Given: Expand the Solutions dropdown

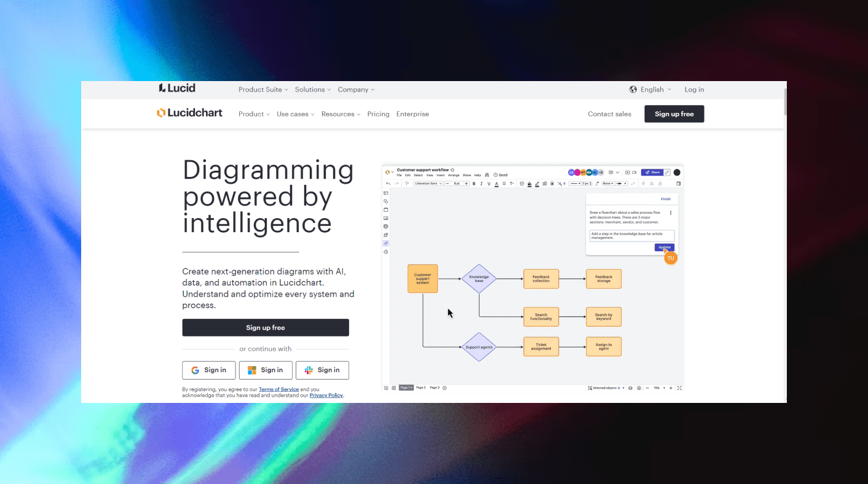Looking at the screenshot, I should pyautogui.click(x=313, y=90).
